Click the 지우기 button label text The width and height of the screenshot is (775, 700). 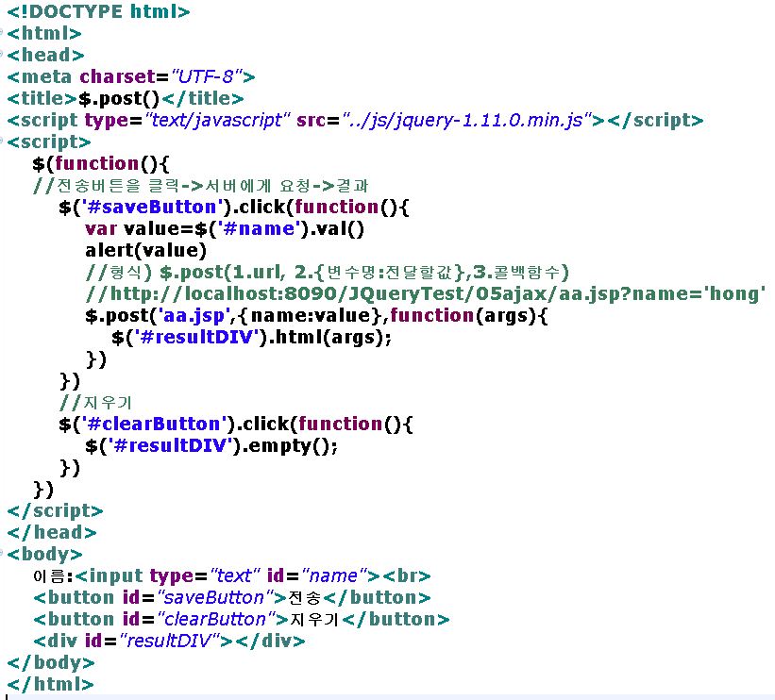314,620
